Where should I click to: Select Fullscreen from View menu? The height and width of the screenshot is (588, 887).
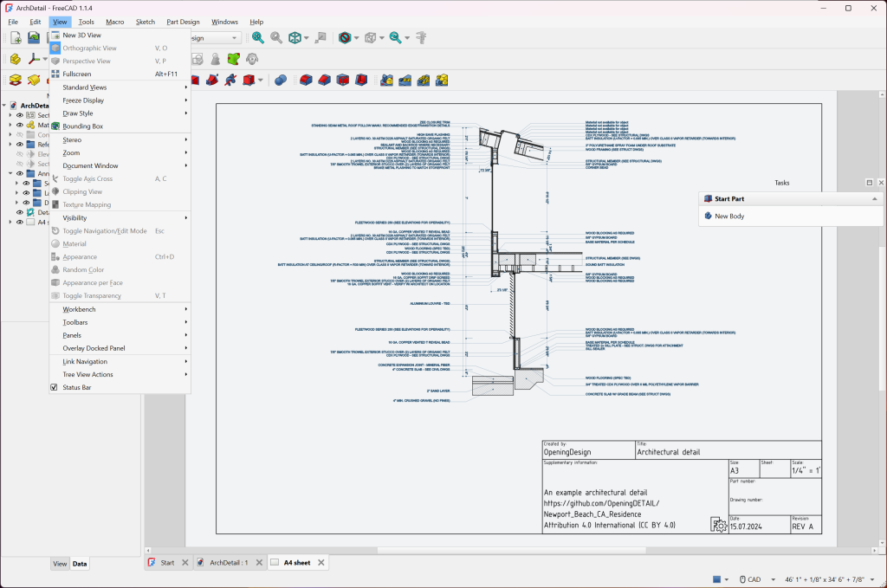120,74
